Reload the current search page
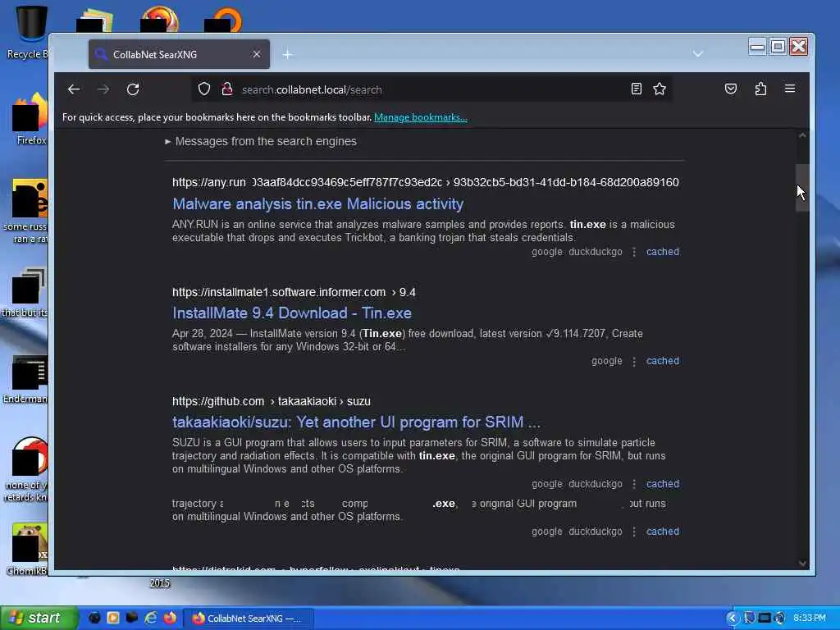This screenshot has height=630, width=840. 133,89
